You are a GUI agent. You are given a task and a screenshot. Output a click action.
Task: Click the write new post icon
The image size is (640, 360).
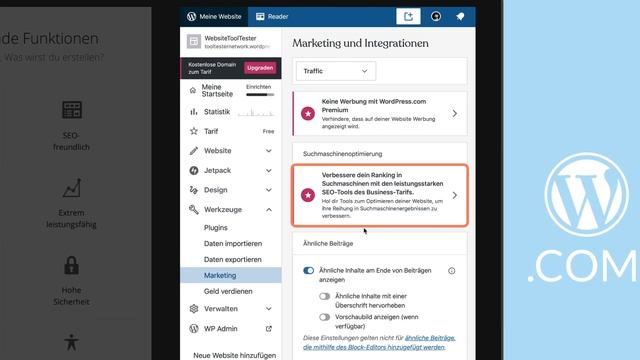408,16
